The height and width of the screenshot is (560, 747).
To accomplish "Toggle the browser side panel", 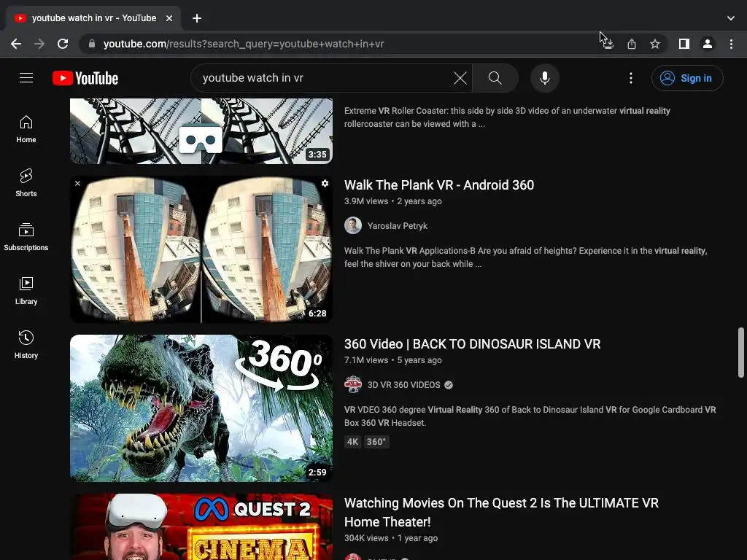I will coord(684,44).
